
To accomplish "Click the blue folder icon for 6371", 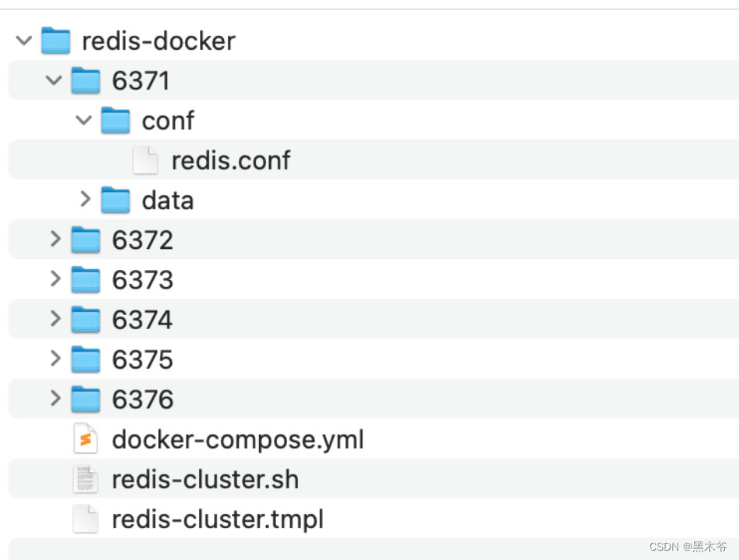I will (86, 80).
